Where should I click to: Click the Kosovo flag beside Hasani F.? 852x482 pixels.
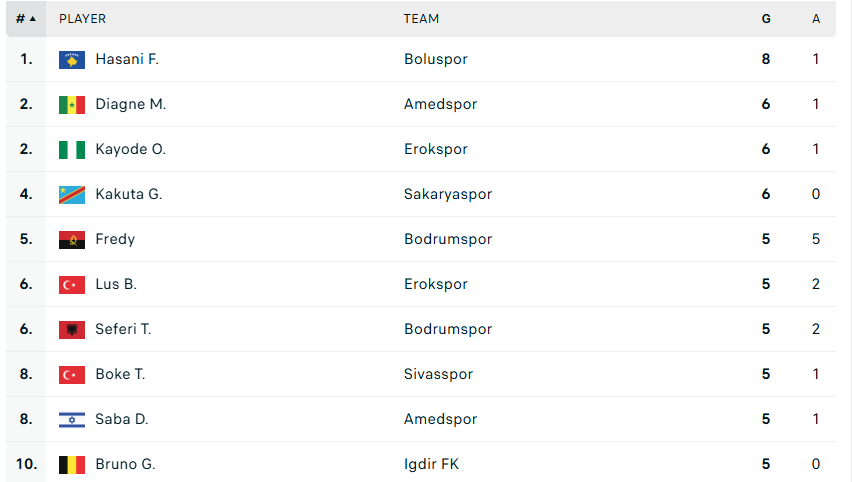click(x=72, y=59)
